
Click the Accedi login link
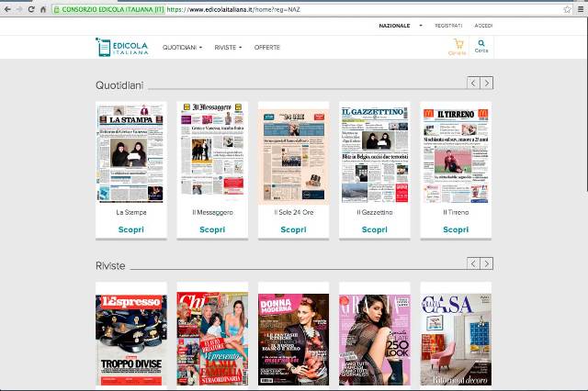coord(483,26)
